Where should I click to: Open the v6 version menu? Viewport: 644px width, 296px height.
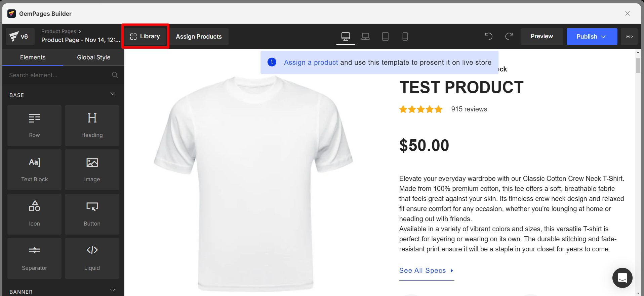click(20, 37)
